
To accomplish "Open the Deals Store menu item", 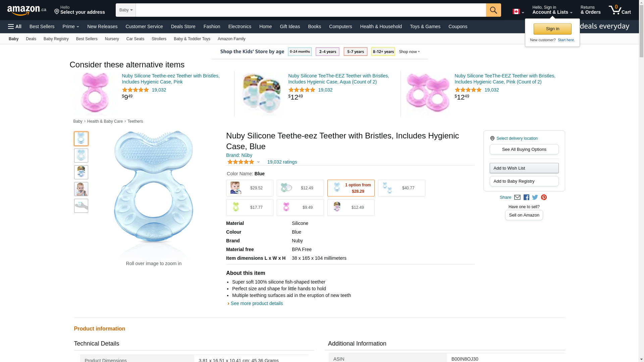I will point(183,26).
